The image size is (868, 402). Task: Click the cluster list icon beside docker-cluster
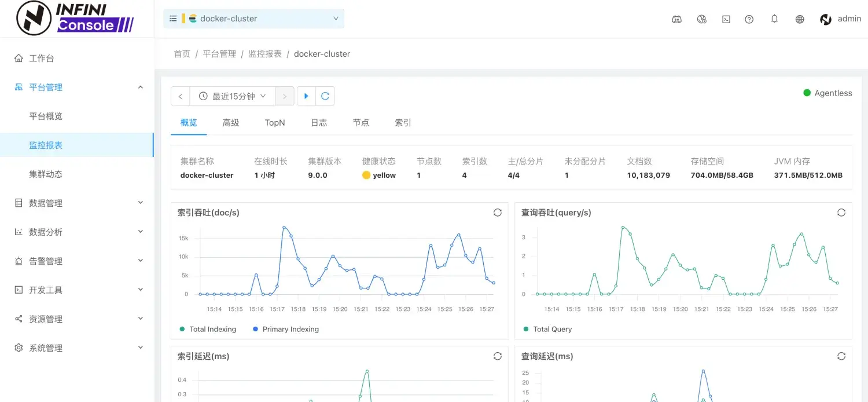point(173,18)
